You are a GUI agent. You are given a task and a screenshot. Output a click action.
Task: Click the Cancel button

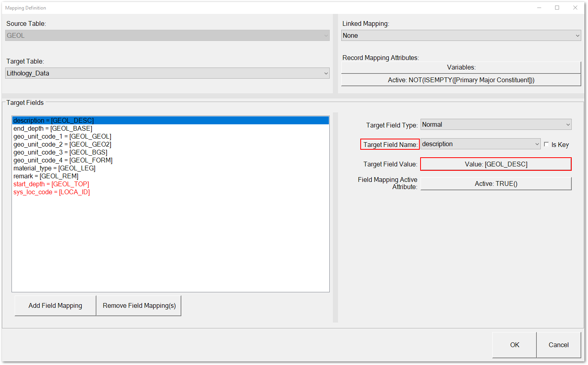coord(559,345)
